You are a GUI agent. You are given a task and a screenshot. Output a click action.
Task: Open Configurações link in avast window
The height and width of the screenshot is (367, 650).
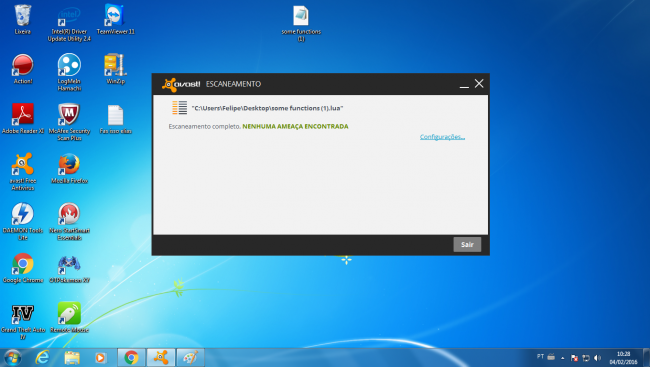442,137
